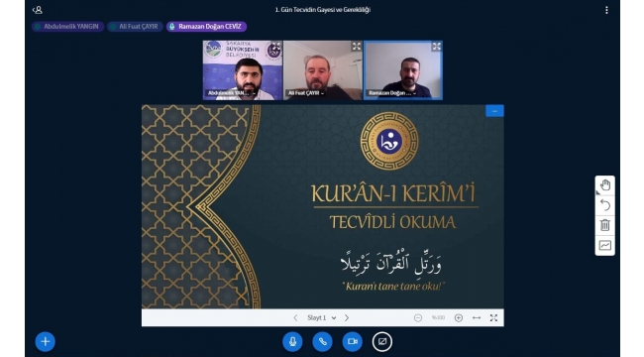Open the three-dot options menu
Screen dimensions: 644x357
[606, 10]
